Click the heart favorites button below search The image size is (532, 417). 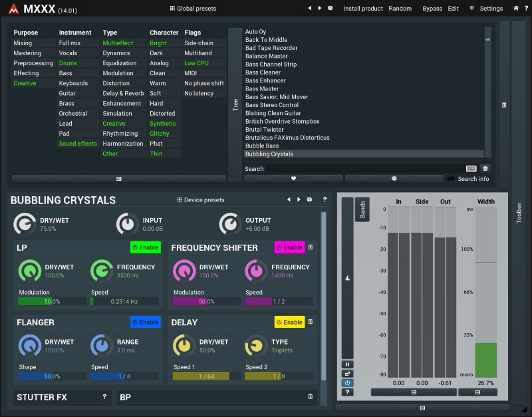[293, 178]
